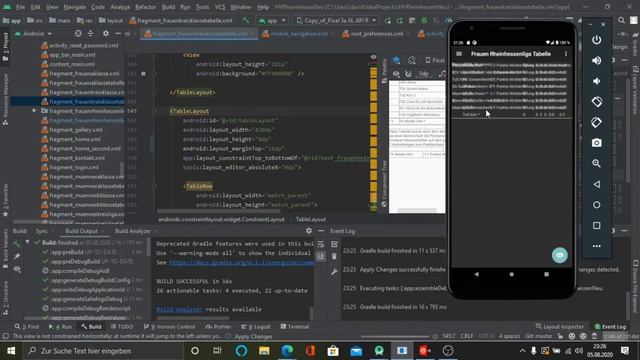Open the Logcat tool window

pyautogui.click(x=256, y=327)
